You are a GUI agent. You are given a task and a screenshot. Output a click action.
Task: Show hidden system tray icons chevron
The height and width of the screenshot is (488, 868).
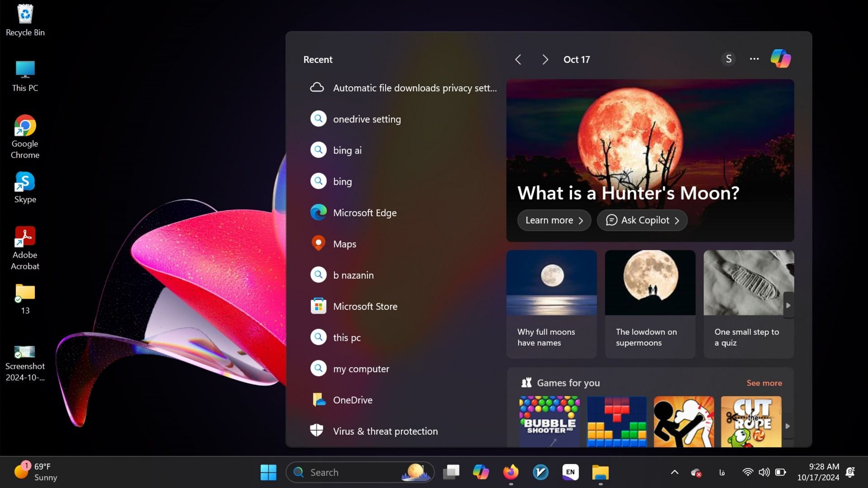coord(675,472)
